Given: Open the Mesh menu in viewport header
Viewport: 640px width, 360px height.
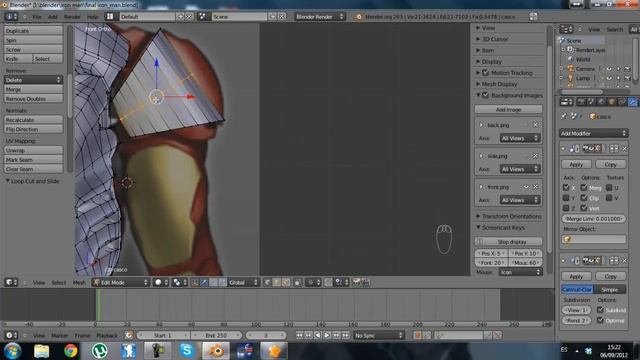Looking at the screenshot, I should tap(79, 282).
